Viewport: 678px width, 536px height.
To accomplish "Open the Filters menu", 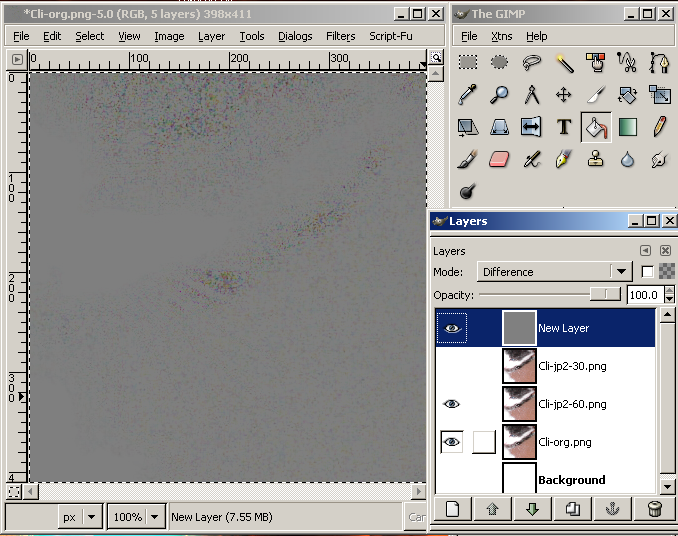I will tap(340, 36).
